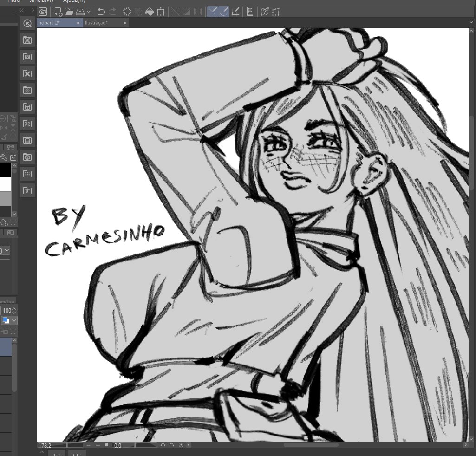The width and height of the screenshot is (476, 456).
Task: Open first material folder with X icon
Action: pyautogui.click(x=27, y=40)
